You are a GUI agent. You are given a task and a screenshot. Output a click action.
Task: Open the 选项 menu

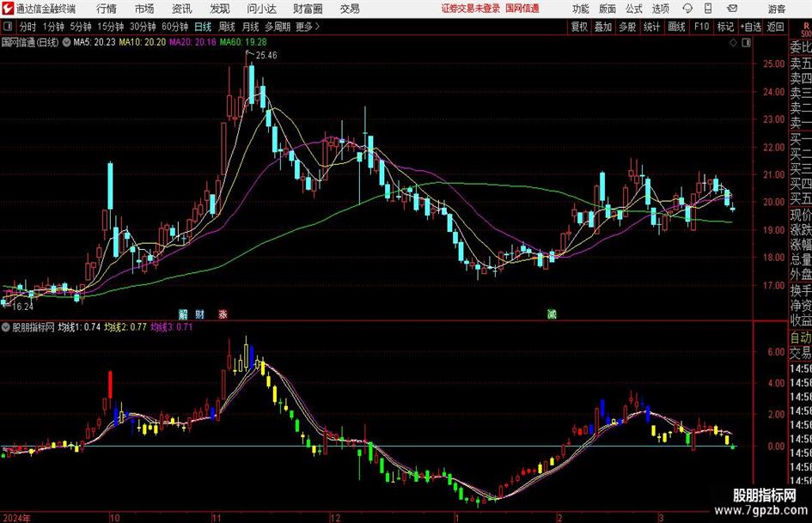(x=660, y=9)
